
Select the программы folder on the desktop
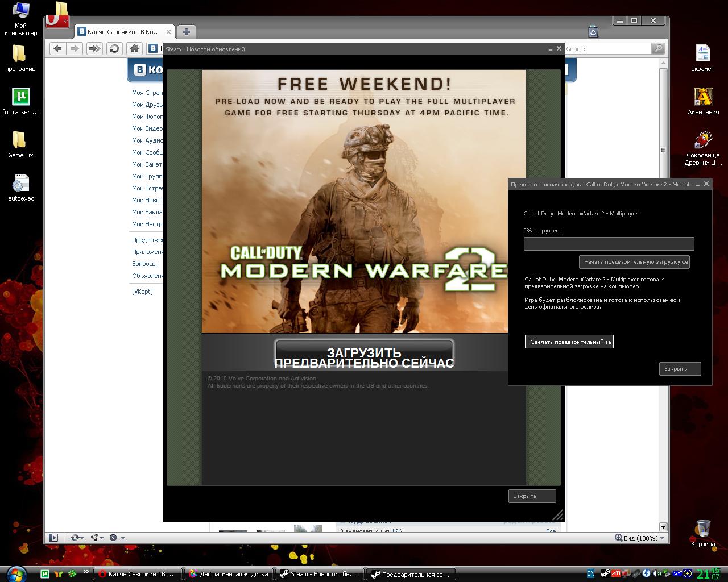coord(20,59)
